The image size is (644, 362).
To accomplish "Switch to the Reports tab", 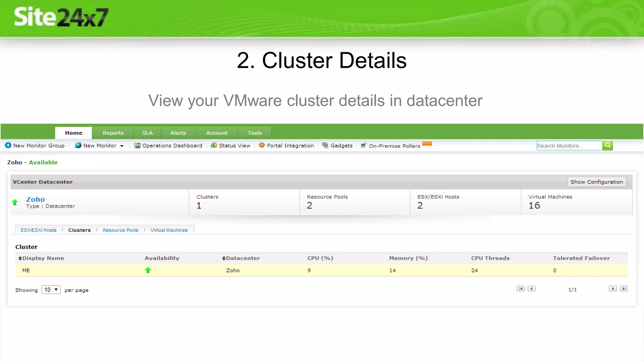I will tap(113, 133).
